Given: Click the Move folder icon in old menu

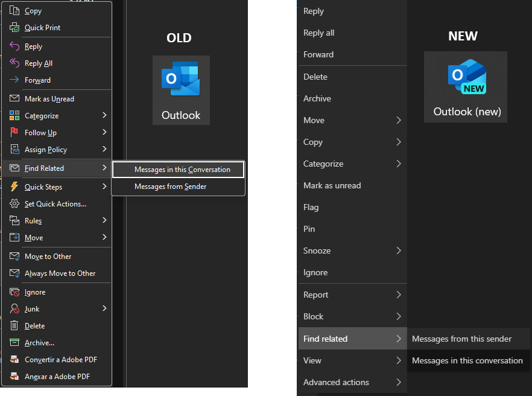Looking at the screenshot, I should pos(14,237).
